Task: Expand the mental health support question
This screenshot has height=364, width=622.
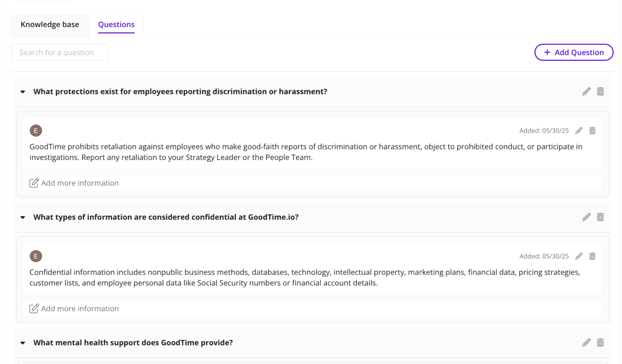Action: (22, 343)
